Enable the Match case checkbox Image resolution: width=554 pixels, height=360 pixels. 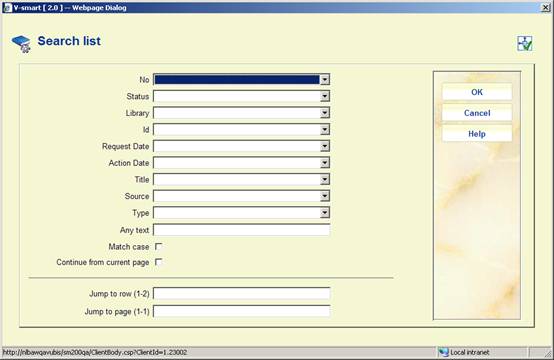click(159, 247)
